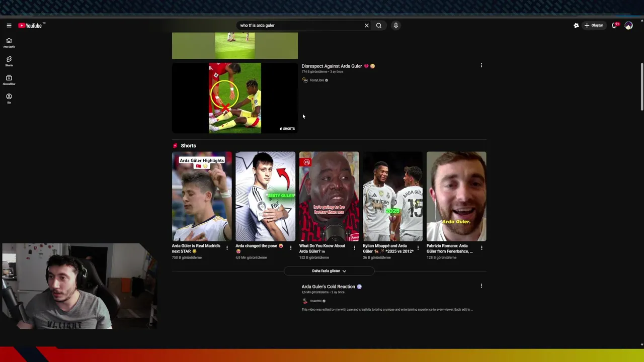
Task: Click the Hoanftbl channel avatar
Action: tap(305, 301)
